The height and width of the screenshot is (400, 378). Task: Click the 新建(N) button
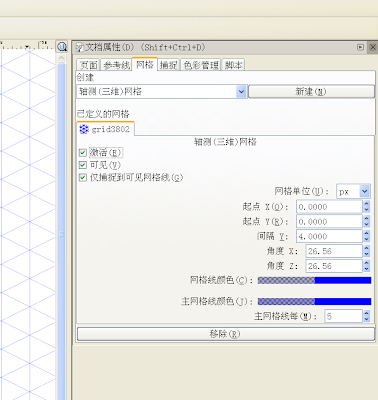(x=311, y=91)
